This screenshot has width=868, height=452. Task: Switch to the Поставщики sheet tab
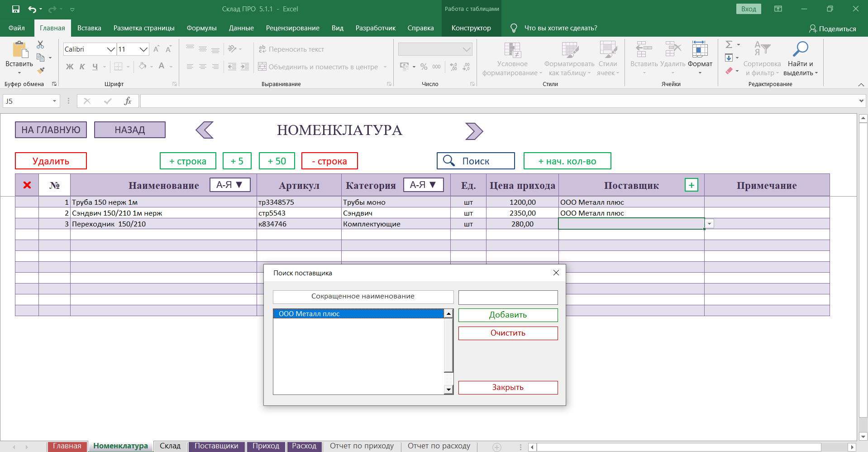click(x=216, y=446)
